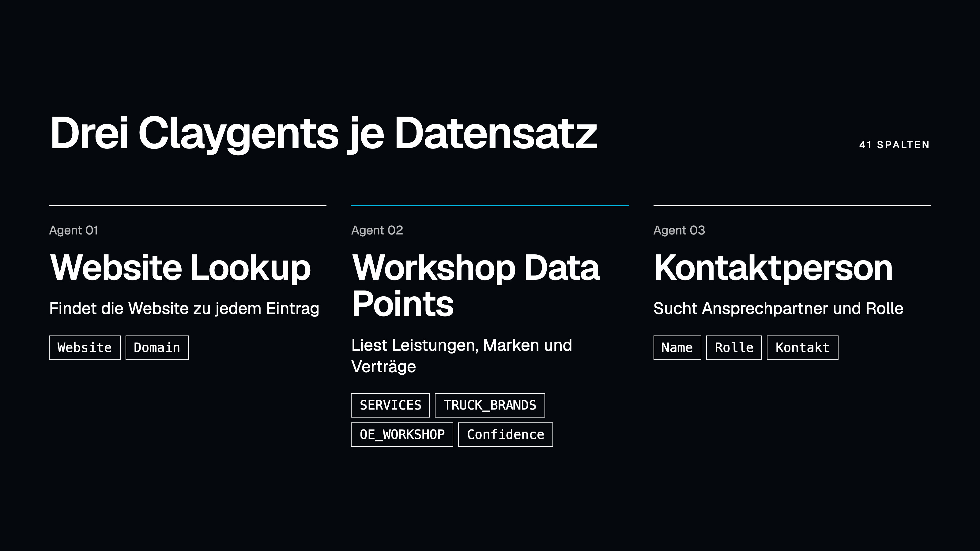Click the 'Domain' tag
Image resolution: width=980 pixels, height=551 pixels.
pyautogui.click(x=157, y=347)
